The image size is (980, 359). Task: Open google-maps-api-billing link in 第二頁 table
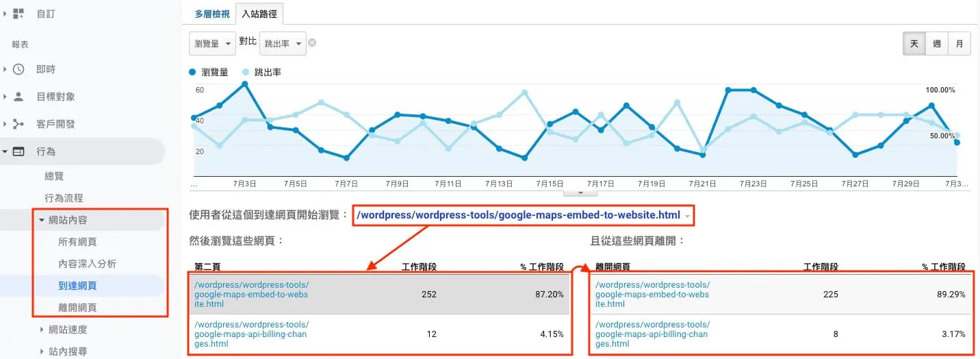click(x=252, y=334)
